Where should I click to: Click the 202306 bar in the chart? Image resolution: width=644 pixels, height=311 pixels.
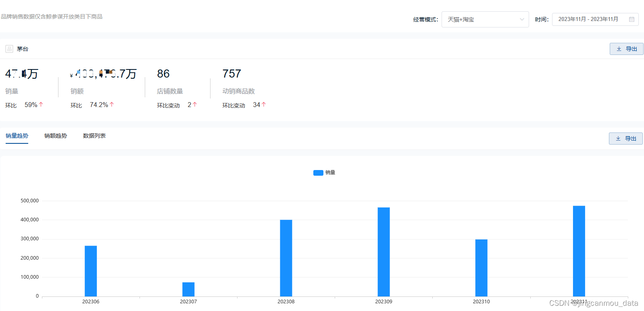pyautogui.click(x=91, y=271)
